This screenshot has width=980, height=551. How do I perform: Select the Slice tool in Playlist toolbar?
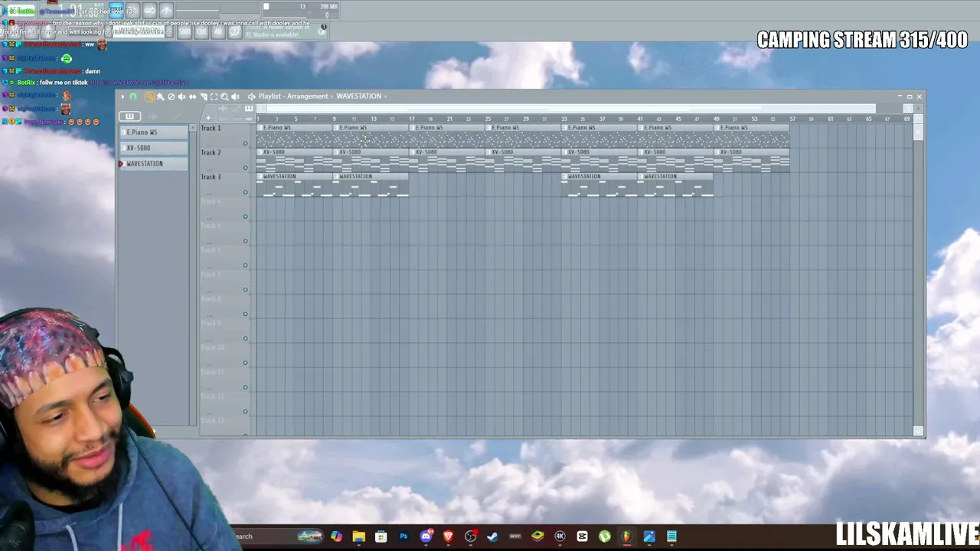coord(203,96)
